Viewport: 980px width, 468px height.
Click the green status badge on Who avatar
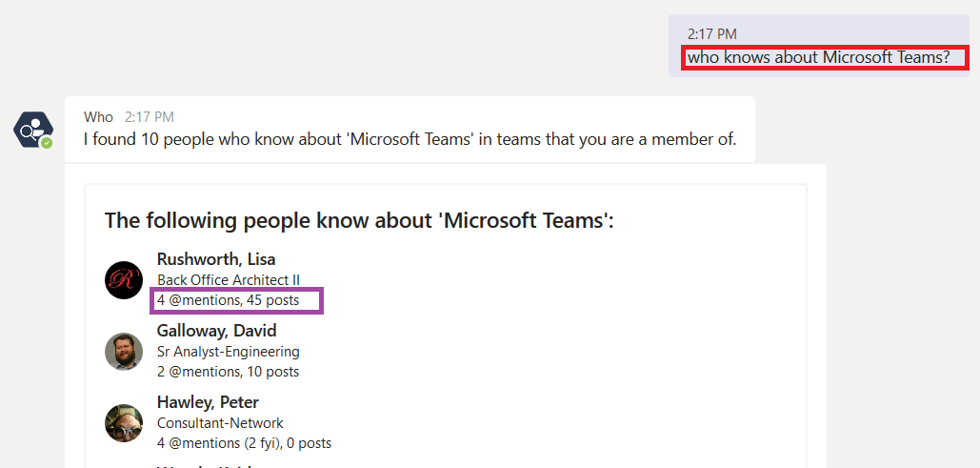pos(47,143)
